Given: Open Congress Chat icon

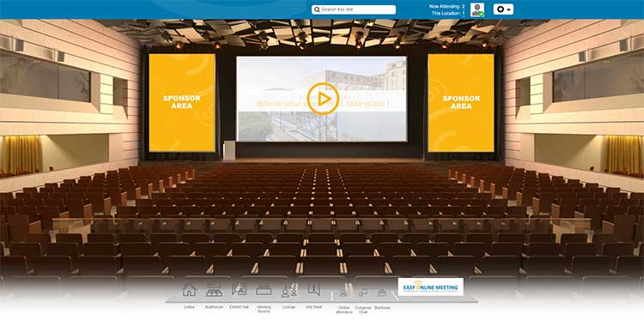Looking at the screenshot, I should pyautogui.click(x=363, y=293).
